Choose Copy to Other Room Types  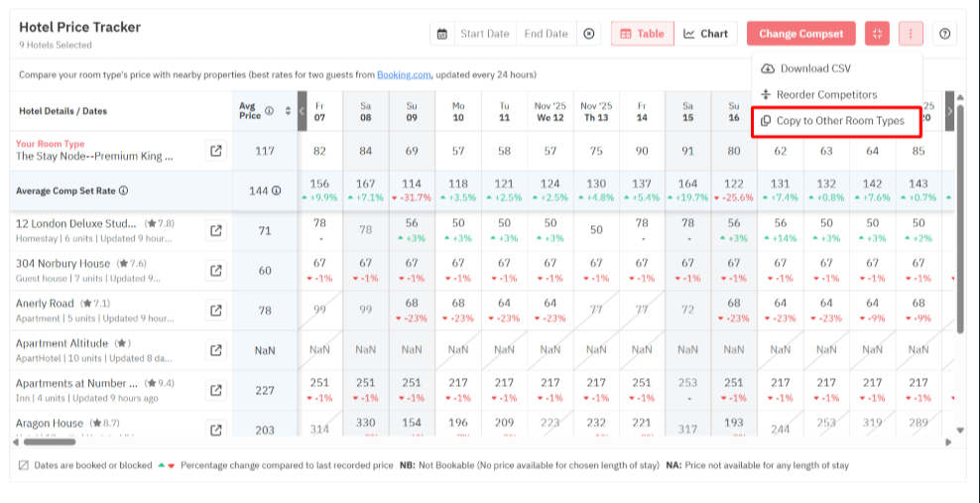click(x=839, y=121)
